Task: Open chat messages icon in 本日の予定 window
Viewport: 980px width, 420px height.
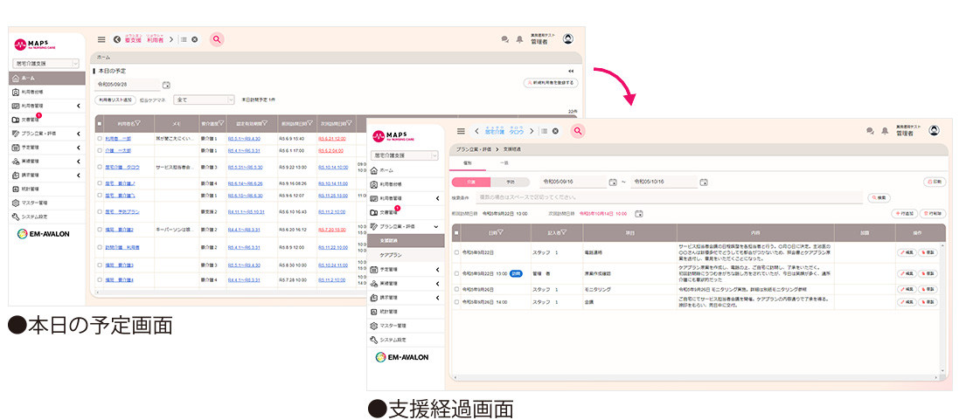Action: pos(505,39)
